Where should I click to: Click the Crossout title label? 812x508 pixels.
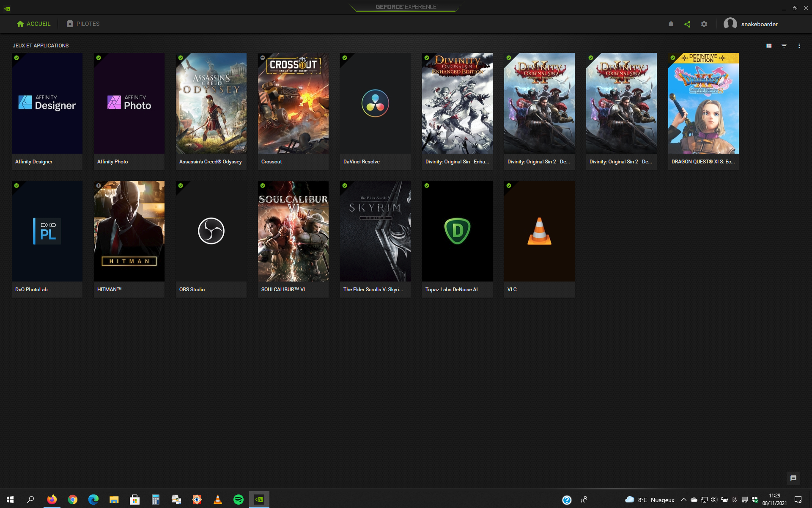(x=272, y=162)
